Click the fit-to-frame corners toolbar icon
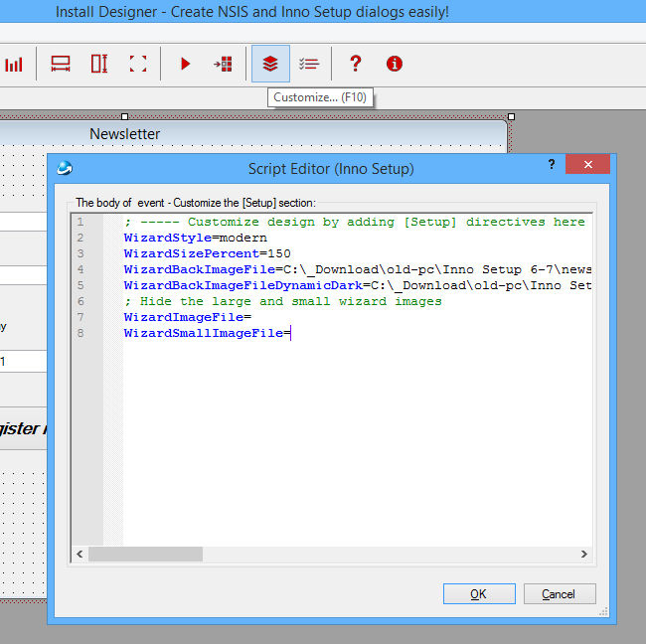The width and height of the screenshot is (646, 644). click(138, 64)
